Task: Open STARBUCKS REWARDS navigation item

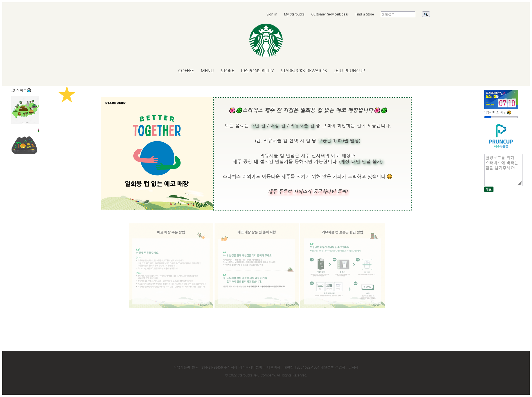Action: [x=304, y=71]
